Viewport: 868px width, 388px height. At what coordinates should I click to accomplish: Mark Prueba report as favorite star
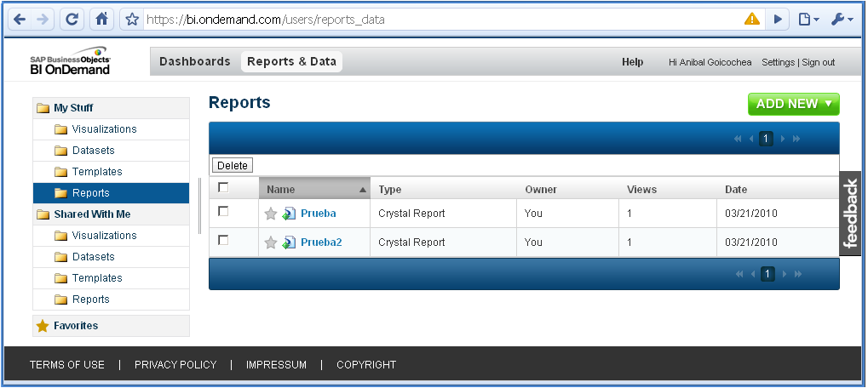271,214
